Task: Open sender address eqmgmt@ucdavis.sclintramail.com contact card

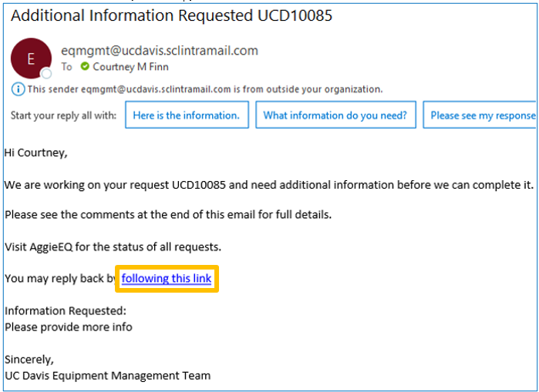Action: tap(160, 51)
